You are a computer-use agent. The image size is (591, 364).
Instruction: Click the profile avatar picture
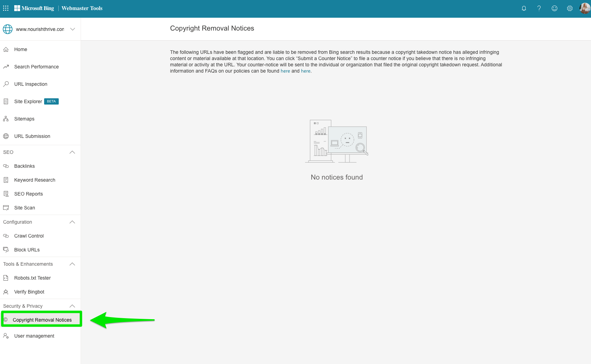point(585,8)
